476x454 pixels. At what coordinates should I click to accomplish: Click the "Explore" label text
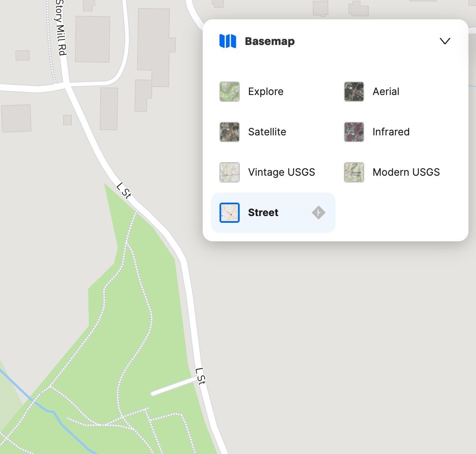click(x=265, y=91)
